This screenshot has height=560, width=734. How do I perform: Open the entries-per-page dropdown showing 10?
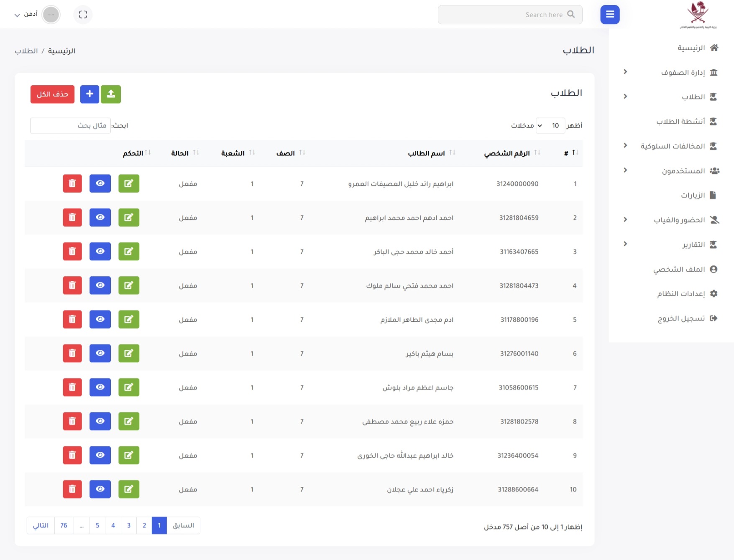(x=550, y=125)
